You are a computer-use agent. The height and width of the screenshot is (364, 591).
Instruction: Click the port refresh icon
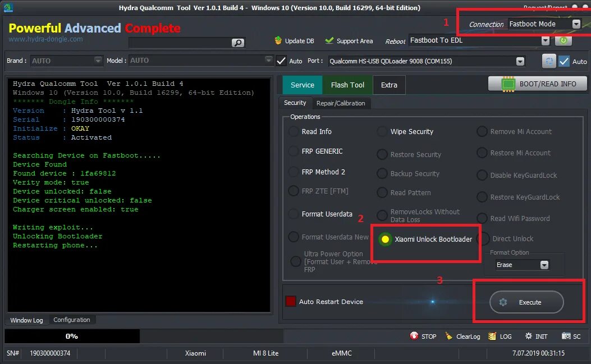click(x=549, y=61)
